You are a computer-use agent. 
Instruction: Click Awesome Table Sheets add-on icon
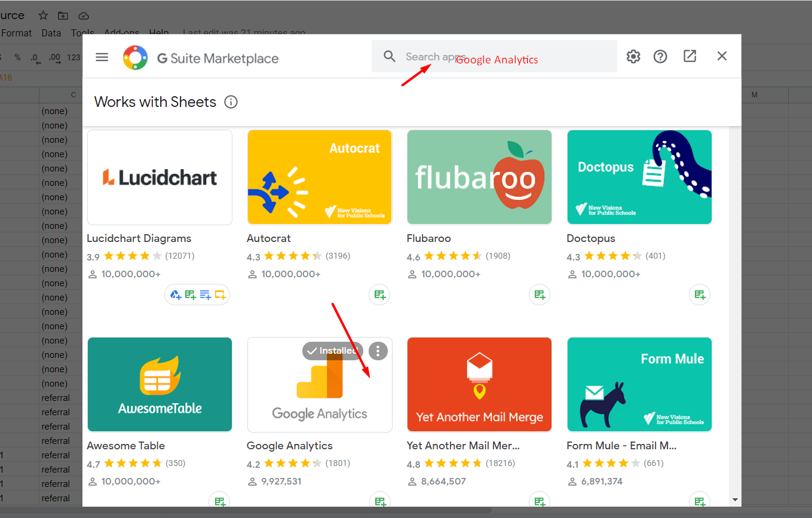[220, 501]
